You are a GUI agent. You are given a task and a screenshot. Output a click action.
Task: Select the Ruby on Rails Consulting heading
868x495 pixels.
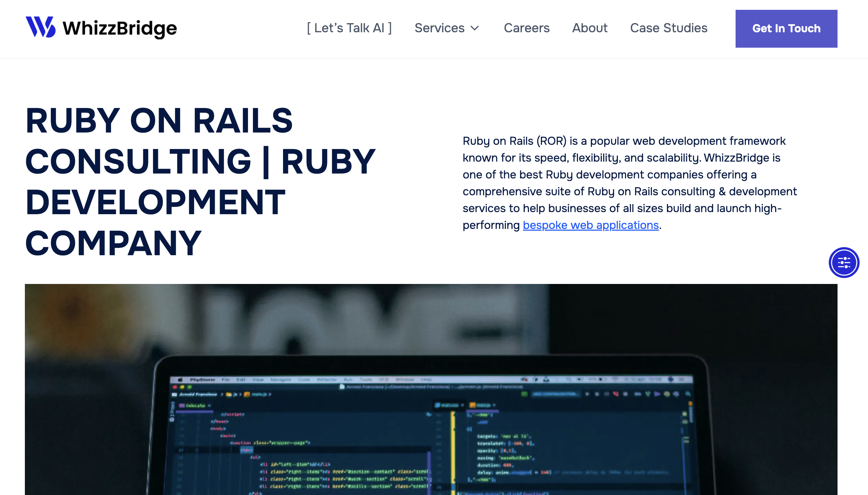tap(201, 181)
